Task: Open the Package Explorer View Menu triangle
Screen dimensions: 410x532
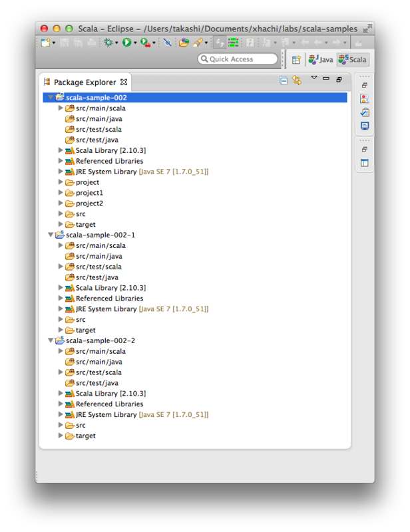Action: (x=314, y=78)
